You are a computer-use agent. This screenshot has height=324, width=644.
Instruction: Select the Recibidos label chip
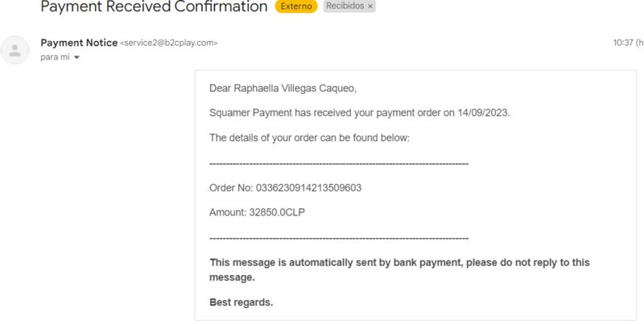pyautogui.click(x=349, y=6)
